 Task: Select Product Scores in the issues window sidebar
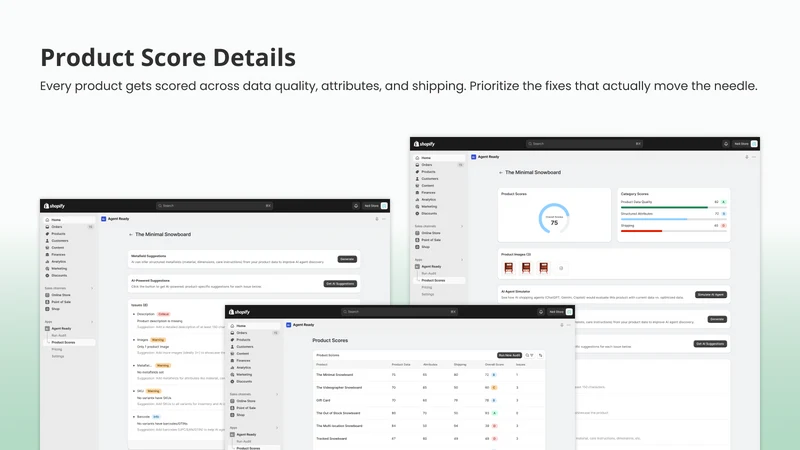click(x=69, y=342)
